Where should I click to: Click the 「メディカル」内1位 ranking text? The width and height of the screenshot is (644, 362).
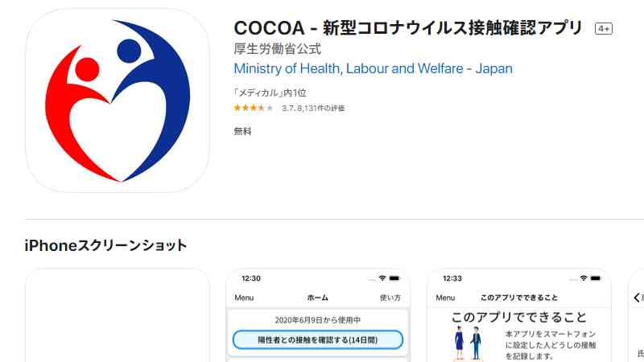pos(270,93)
